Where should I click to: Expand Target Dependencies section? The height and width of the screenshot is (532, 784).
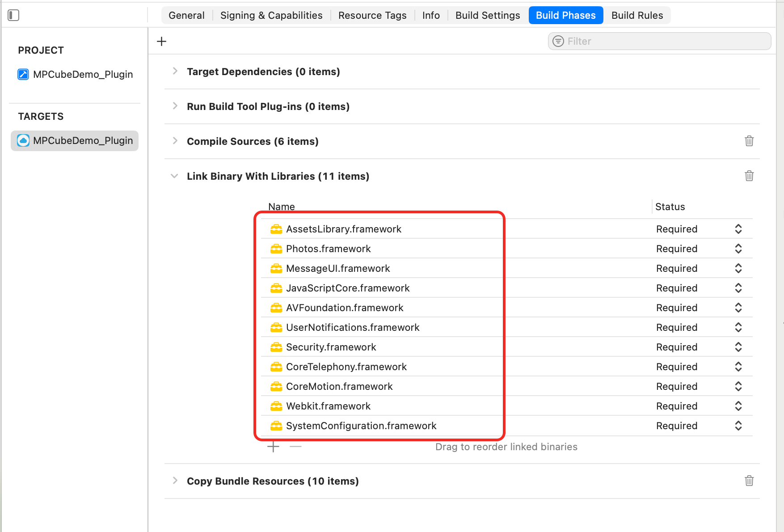pyautogui.click(x=175, y=71)
